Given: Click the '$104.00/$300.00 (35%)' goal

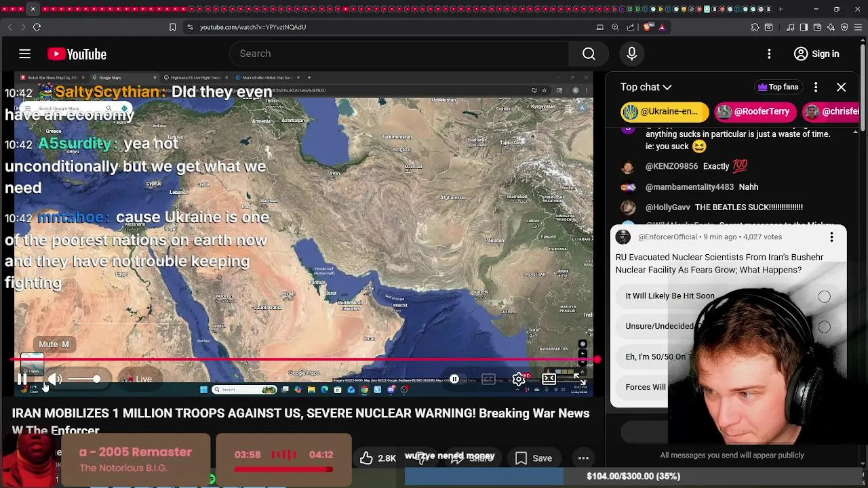Looking at the screenshot, I should click(633, 476).
